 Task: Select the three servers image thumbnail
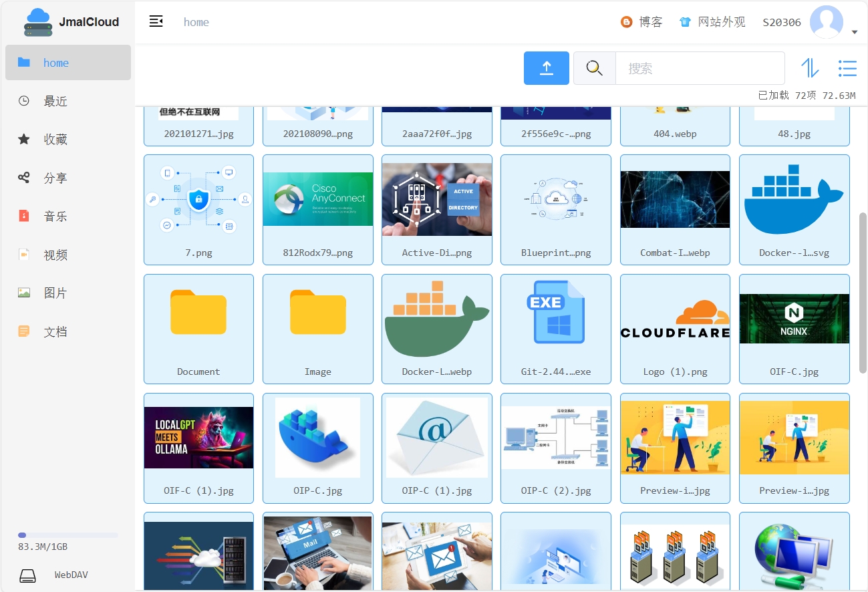(x=675, y=556)
